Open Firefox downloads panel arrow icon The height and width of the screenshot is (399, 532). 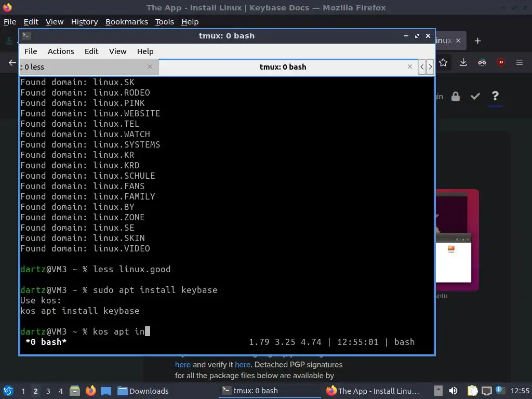463,62
